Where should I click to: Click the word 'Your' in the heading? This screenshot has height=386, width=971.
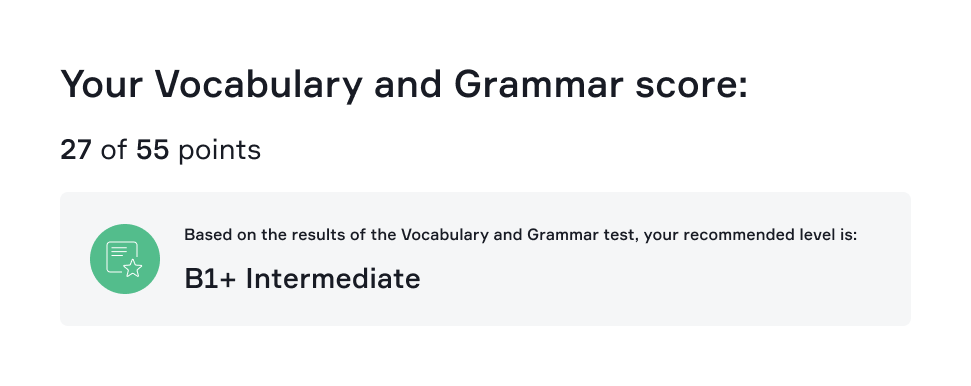tap(102, 84)
